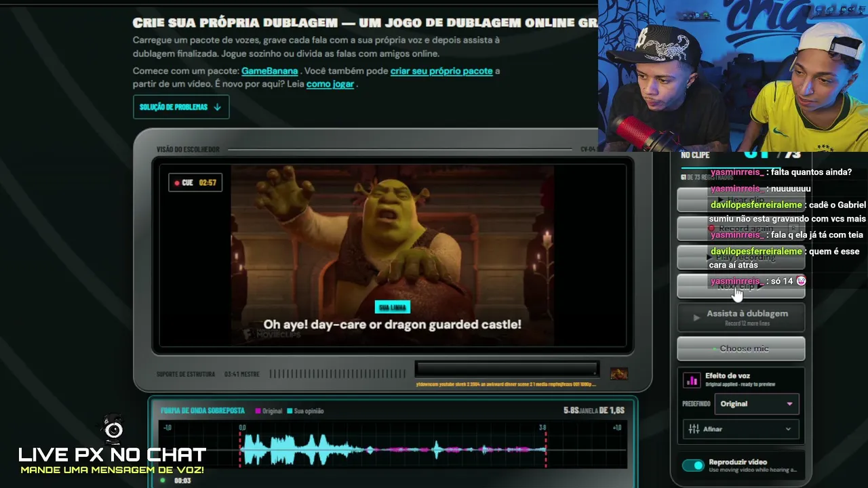
Task: Toggle the Reproduzir vídeo switch
Action: (693, 466)
